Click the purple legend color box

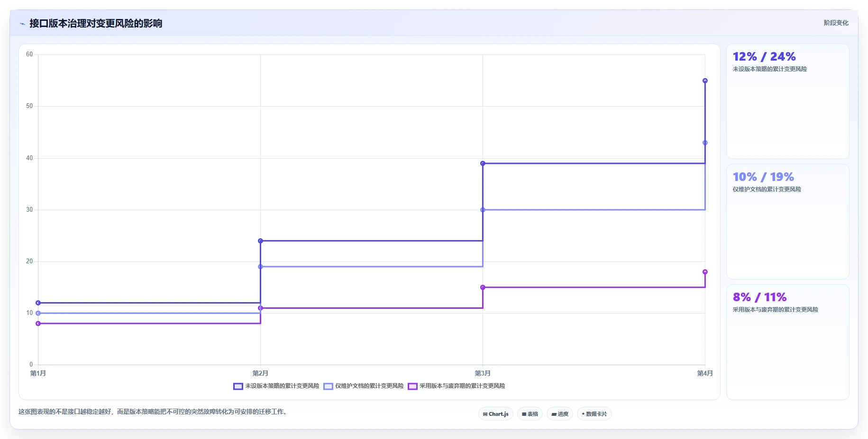[412, 386]
